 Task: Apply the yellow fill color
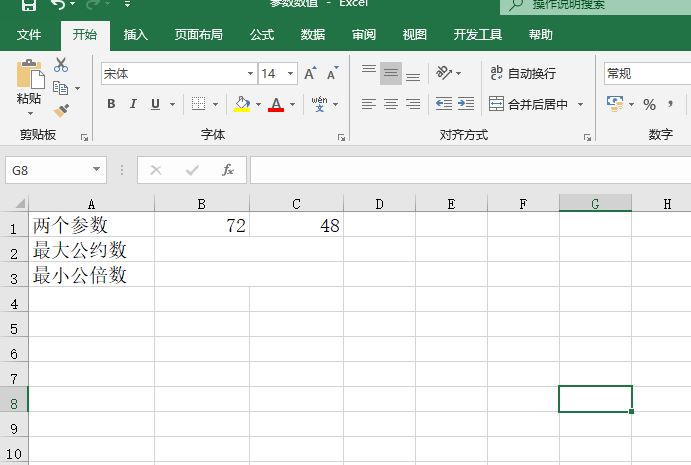point(241,104)
